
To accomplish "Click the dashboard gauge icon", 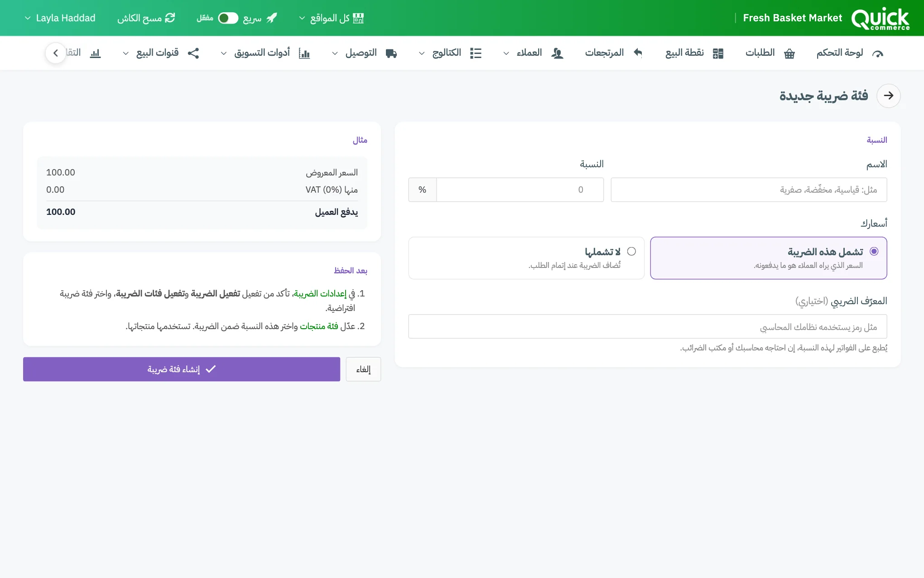I will 878,53.
